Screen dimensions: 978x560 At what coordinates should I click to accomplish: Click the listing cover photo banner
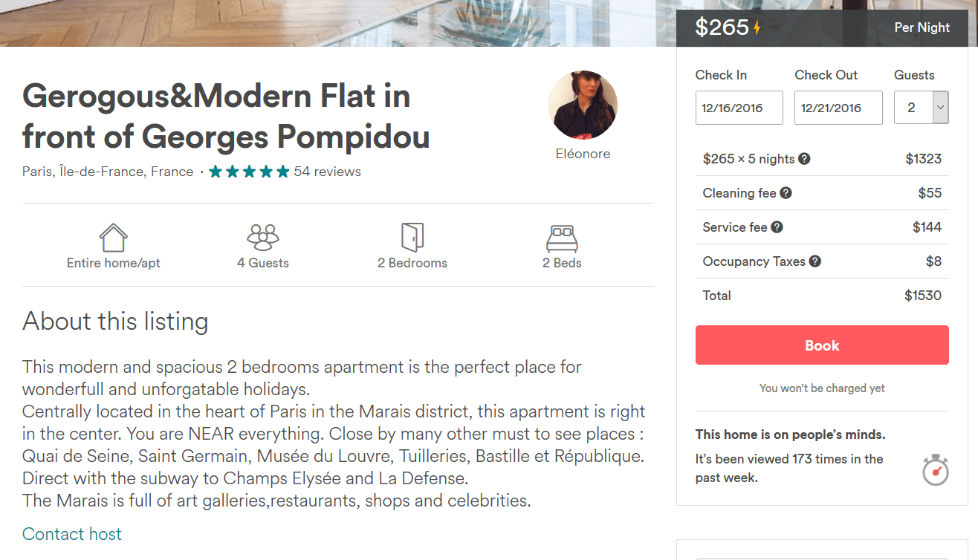pyautogui.click(x=334, y=22)
